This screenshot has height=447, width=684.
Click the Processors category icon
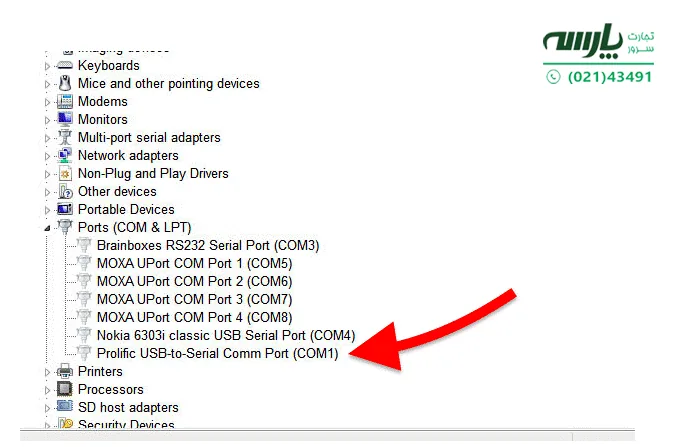pyautogui.click(x=65, y=389)
